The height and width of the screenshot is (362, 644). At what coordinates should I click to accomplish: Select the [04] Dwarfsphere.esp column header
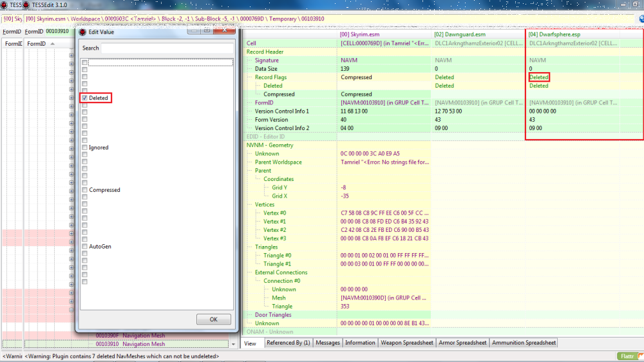[573, 35]
